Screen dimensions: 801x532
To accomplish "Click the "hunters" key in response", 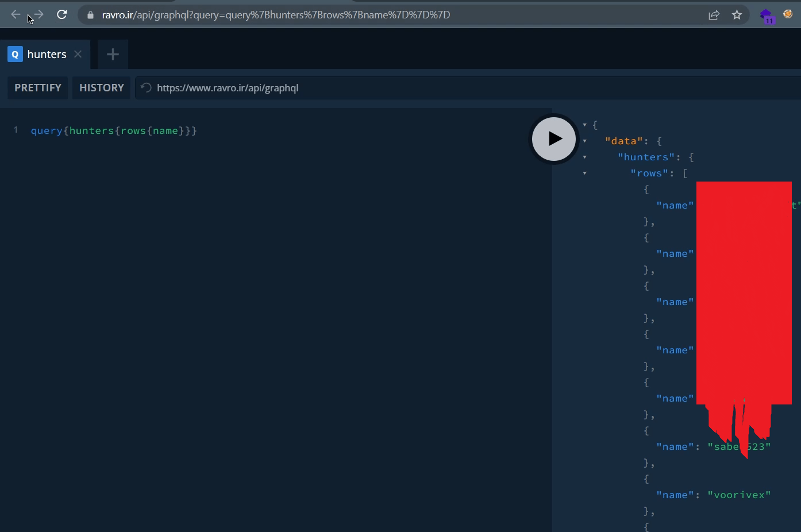I will (x=646, y=157).
